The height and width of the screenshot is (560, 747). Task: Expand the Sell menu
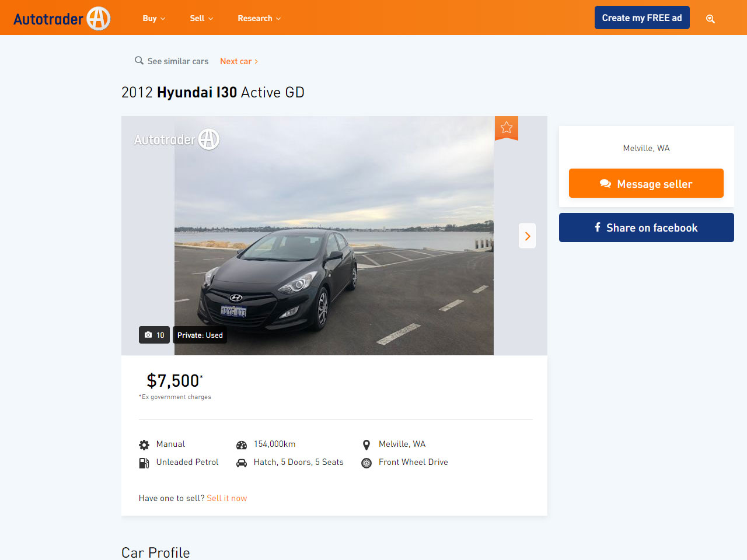pos(201,18)
